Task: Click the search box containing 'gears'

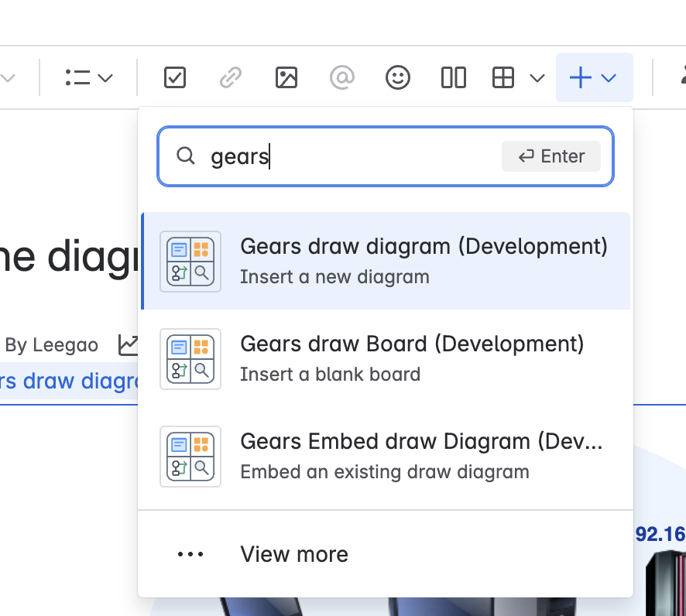Action: pos(386,156)
